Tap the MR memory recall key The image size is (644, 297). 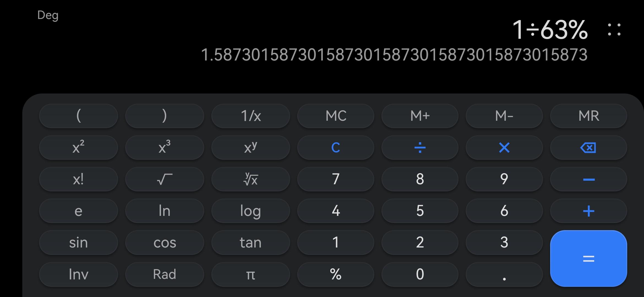(588, 116)
